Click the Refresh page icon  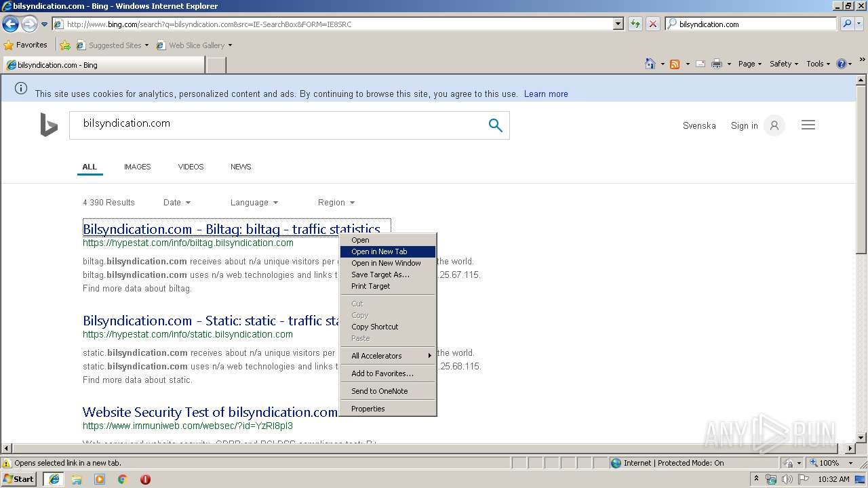coord(635,24)
